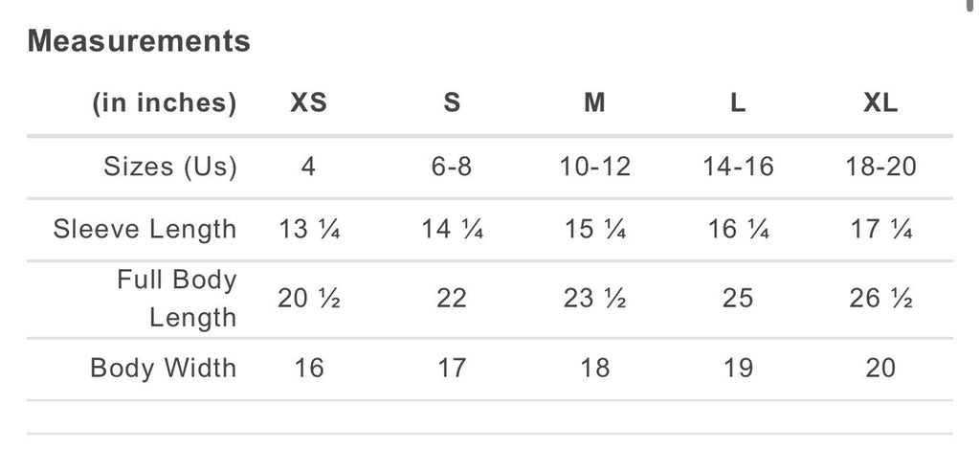Click full body length 26 ½ for XL
This screenshot has width=980, height=449.
[x=880, y=299]
